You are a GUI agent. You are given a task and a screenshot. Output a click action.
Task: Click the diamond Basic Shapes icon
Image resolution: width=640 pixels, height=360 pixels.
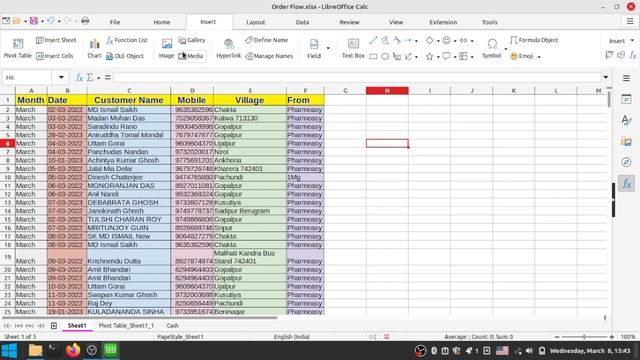(429, 40)
